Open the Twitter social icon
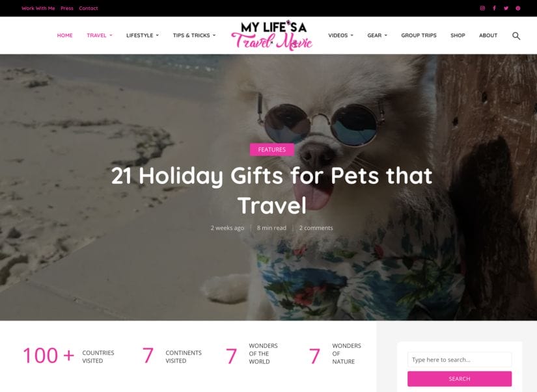Screen dimensions: 537x392 tap(506, 8)
